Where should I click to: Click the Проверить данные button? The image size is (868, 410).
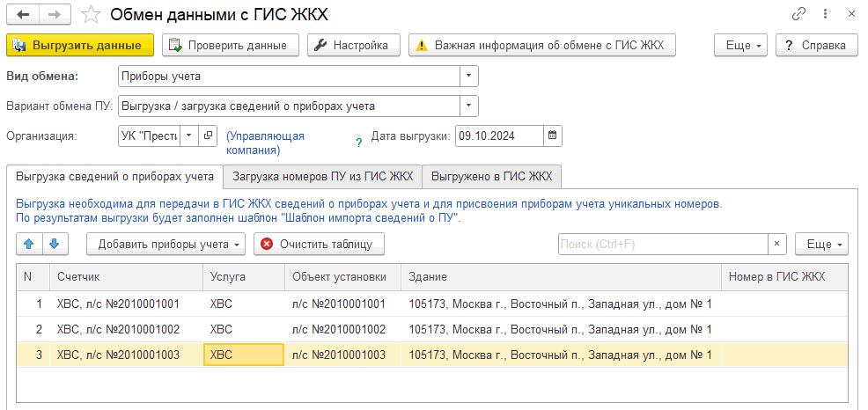point(231,45)
